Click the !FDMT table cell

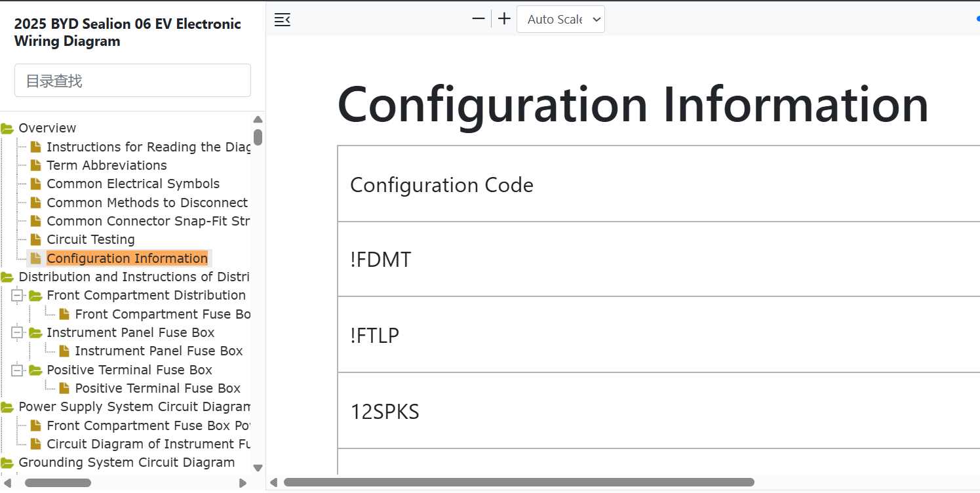point(659,260)
